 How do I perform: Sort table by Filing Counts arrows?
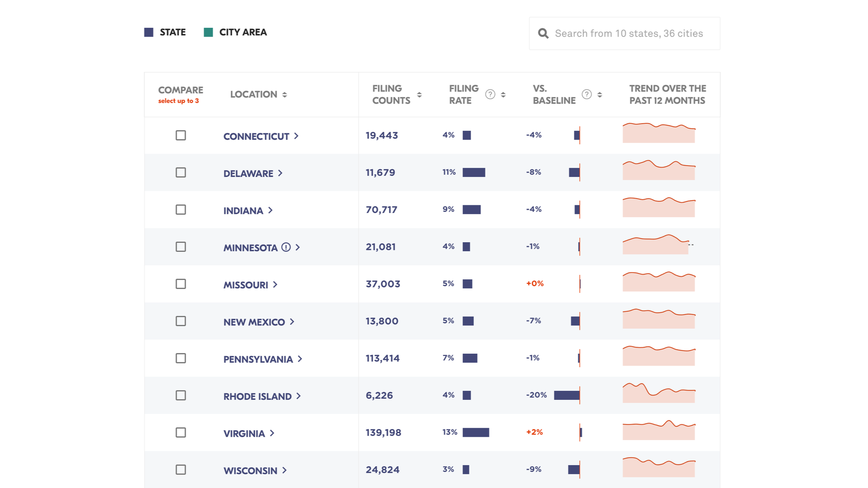point(419,95)
